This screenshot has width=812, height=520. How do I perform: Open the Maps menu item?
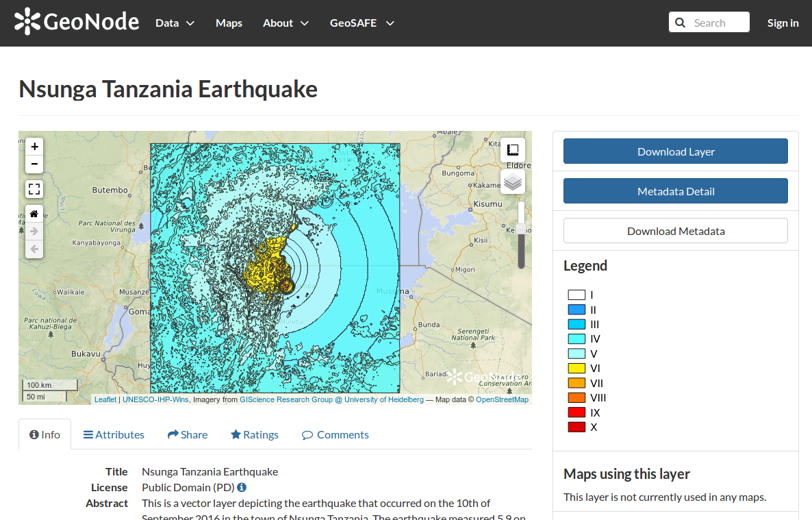[x=229, y=23]
